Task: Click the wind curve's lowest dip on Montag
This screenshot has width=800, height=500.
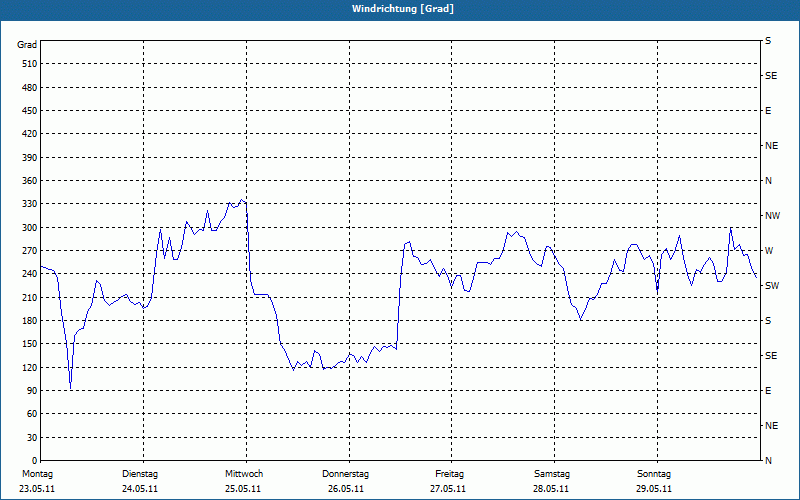Action: 71,388
